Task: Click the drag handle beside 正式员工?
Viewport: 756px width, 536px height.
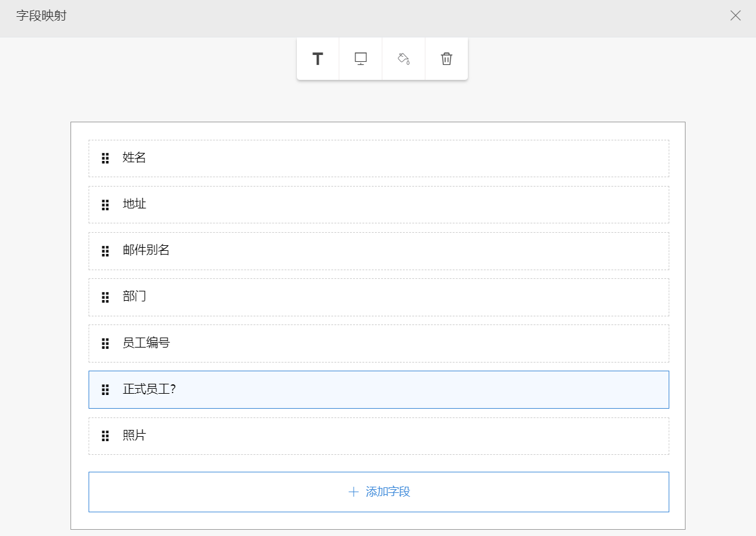Action: click(105, 390)
